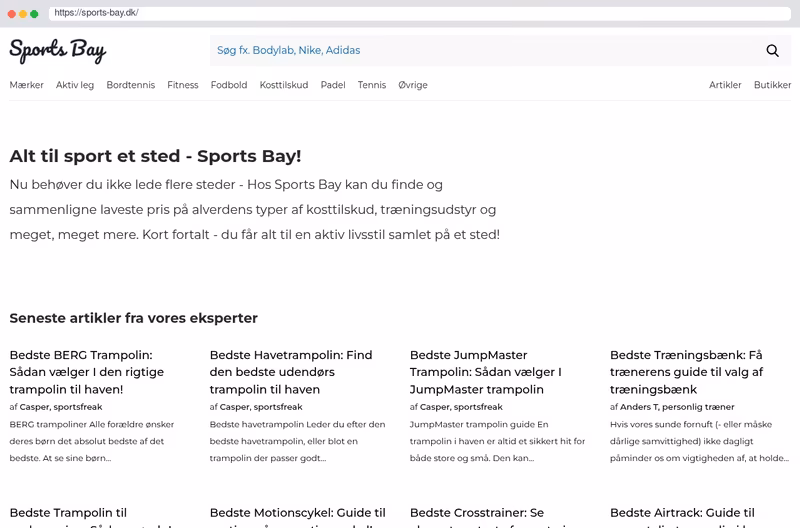Open the Butikker page

[x=772, y=85]
